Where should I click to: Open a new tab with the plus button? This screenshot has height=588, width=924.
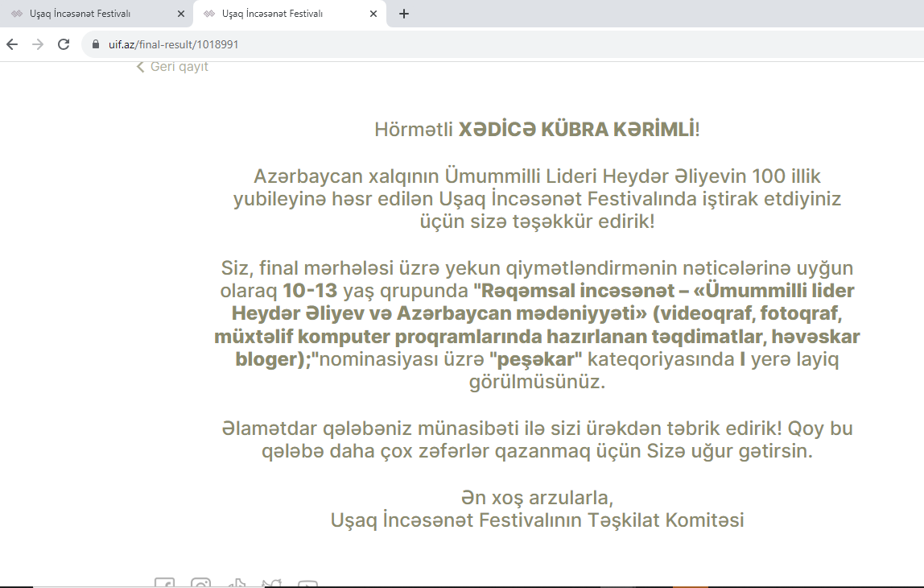(x=404, y=14)
